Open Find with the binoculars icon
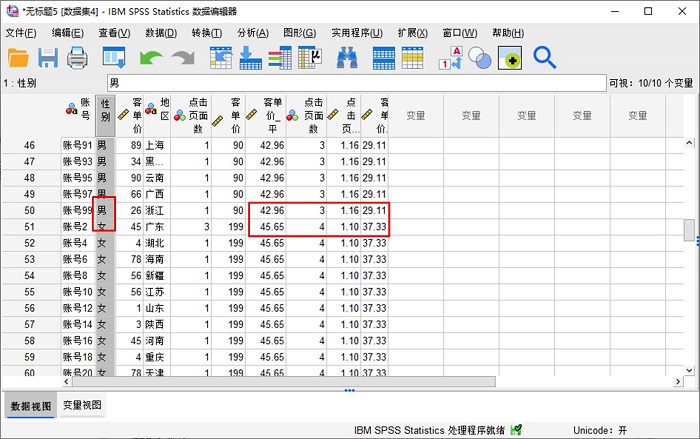The width and height of the screenshot is (700, 439). 347,58
